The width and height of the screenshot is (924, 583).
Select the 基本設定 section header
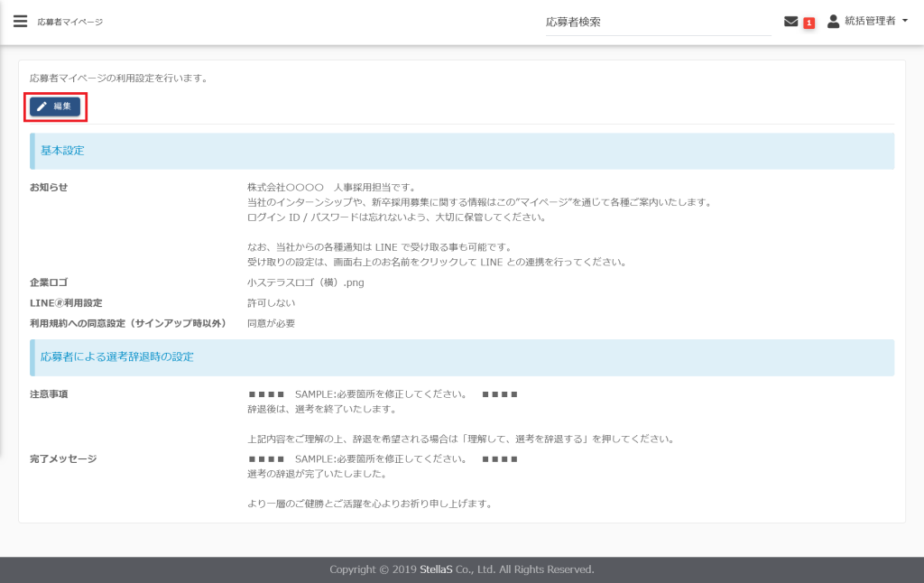pos(62,151)
